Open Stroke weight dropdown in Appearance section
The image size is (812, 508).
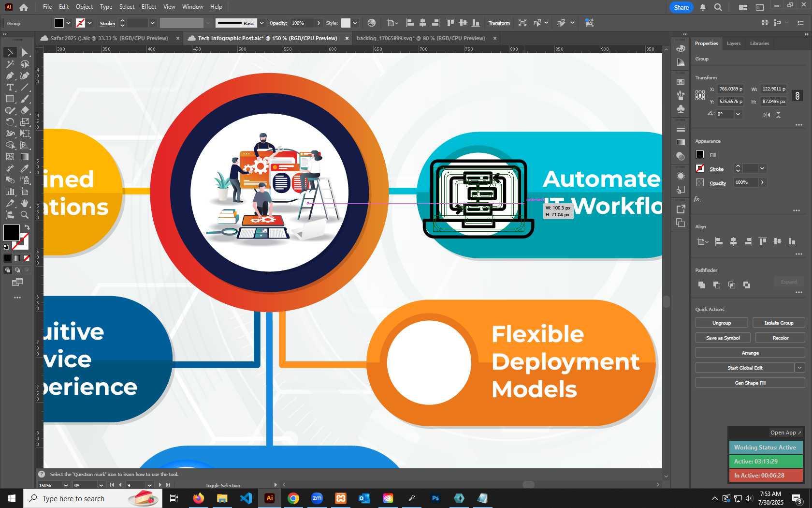point(762,168)
